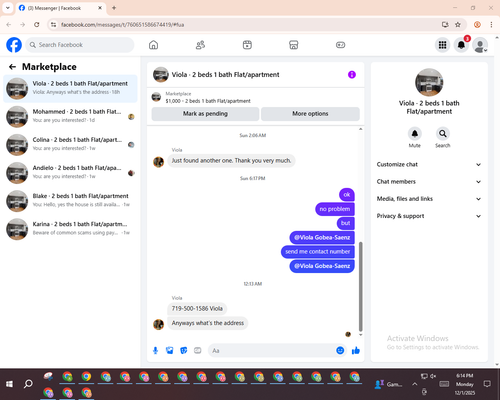Image resolution: width=500 pixels, height=400 pixels.
Task: Open the emoji picker smiley
Action: [x=340, y=350]
